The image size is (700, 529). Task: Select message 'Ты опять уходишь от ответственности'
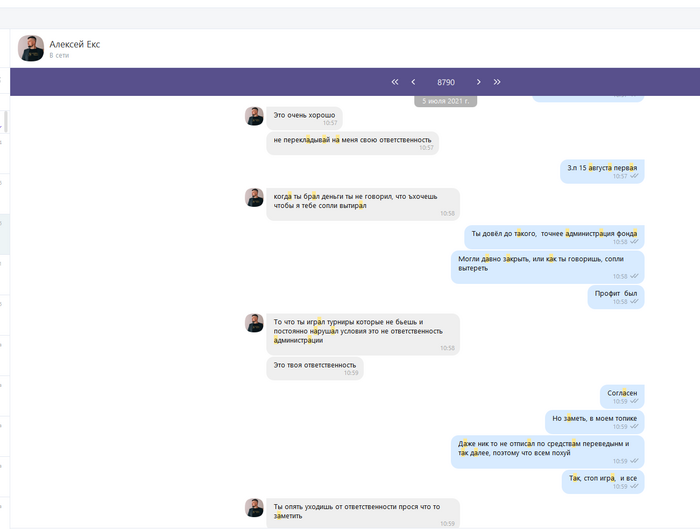pyautogui.click(x=363, y=513)
